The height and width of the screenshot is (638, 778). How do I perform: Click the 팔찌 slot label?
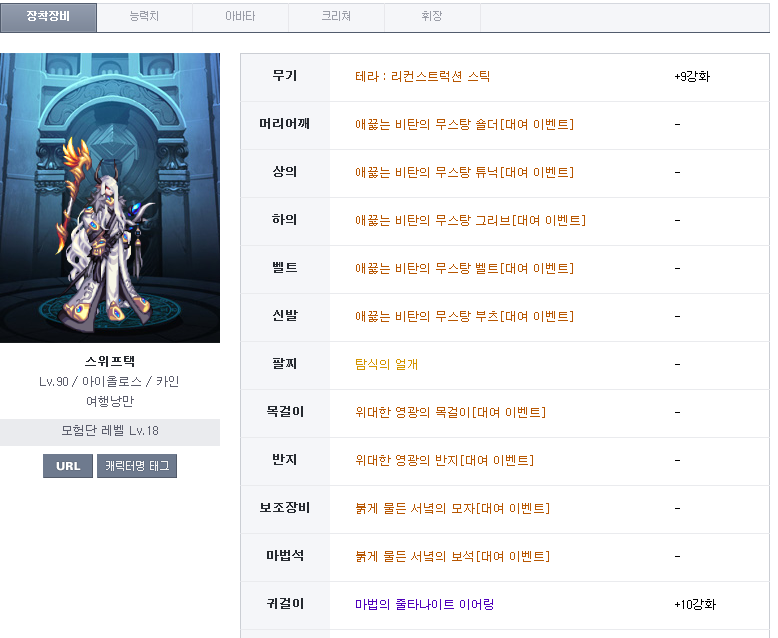[285, 364]
